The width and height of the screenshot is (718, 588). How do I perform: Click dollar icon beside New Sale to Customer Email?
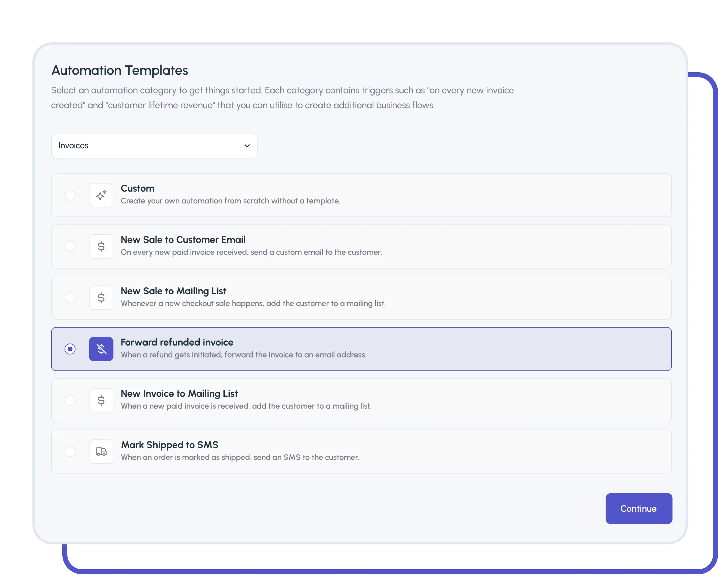click(x=101, y=247)
